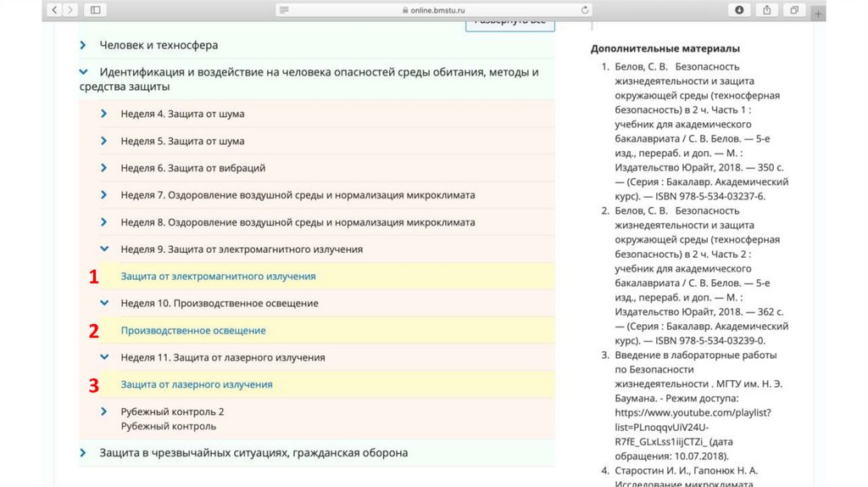Collapse 'Идентификация и воздействие на человека' section

[83, 73]
